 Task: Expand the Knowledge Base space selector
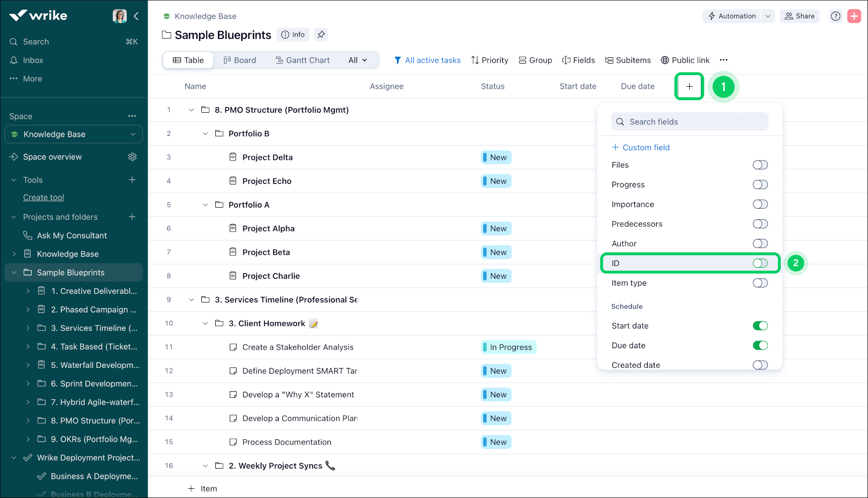click(132, 134)
